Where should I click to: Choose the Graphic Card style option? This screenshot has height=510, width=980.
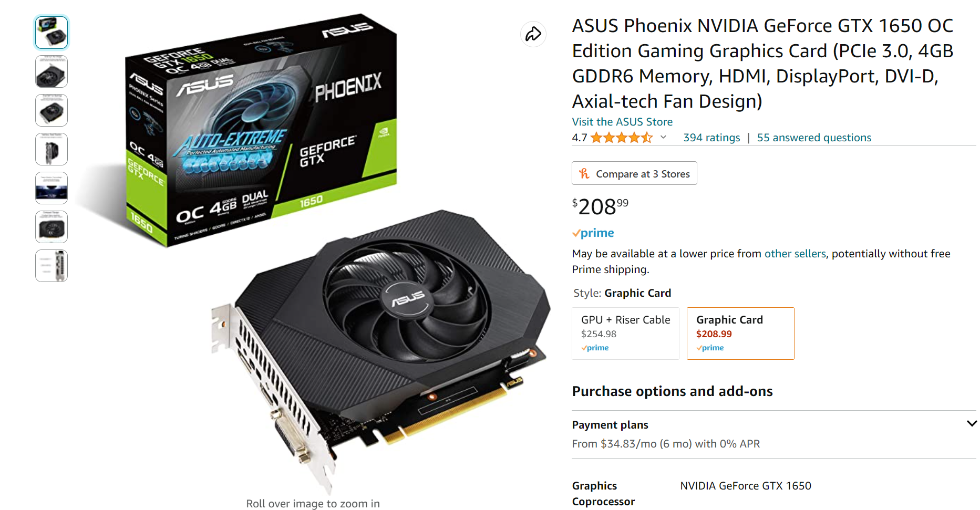point(740,334)
